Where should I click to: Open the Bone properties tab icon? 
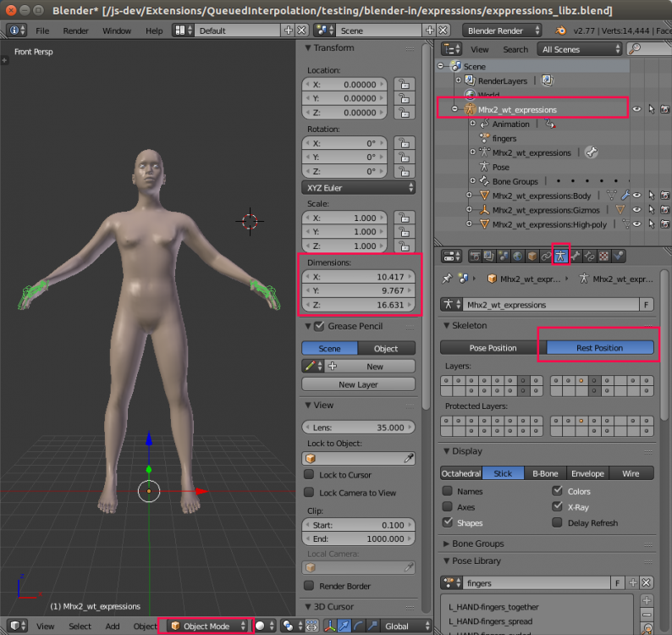(x=576, y=256)
